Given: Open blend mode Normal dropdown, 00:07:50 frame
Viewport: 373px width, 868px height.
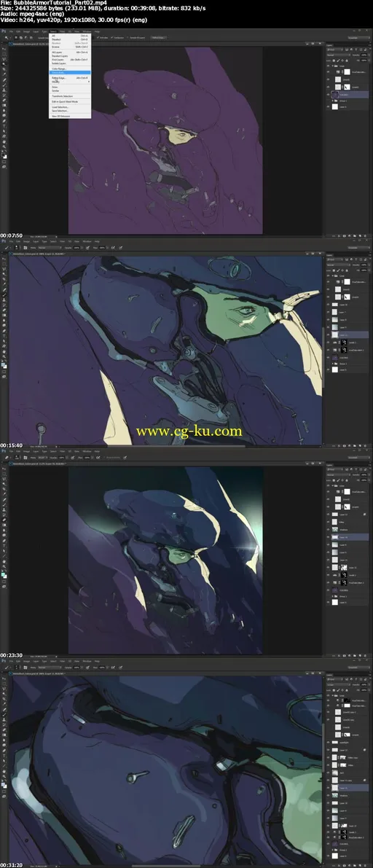Looking at the screenshot, I should 339,55.
